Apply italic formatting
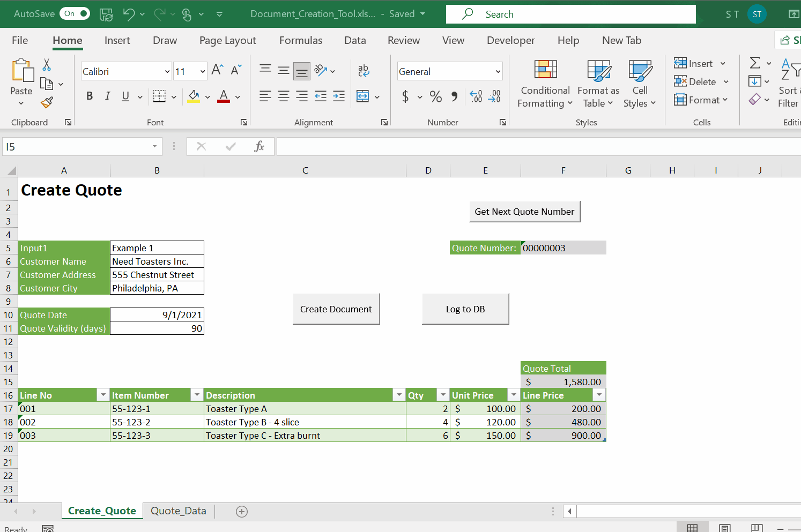The height and width of the screenshot is (532, 801). [x=107, y=96]
